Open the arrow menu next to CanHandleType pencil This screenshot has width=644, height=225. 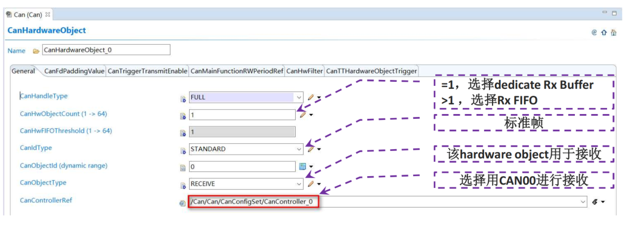(x=318, y=98)
